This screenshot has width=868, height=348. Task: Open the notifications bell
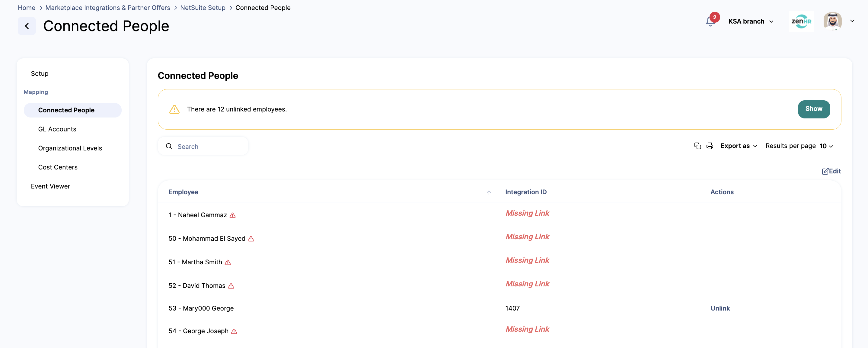tap(710, 21)
